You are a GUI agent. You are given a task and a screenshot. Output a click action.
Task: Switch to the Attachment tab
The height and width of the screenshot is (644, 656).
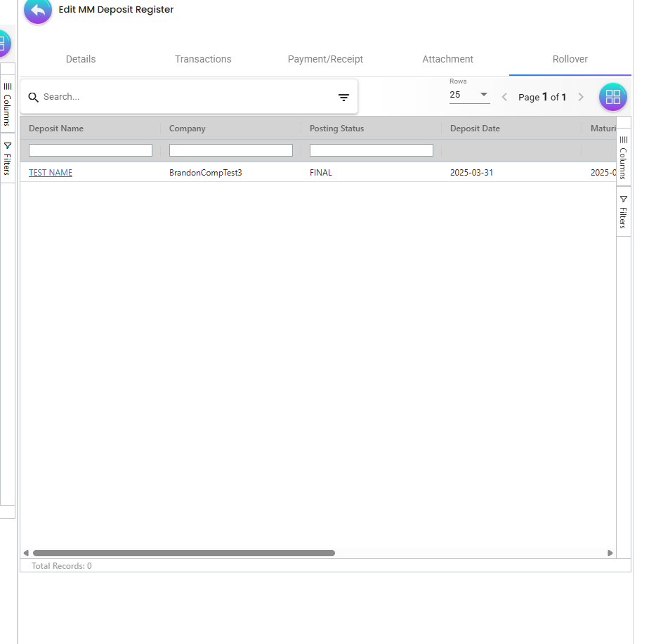447,59
